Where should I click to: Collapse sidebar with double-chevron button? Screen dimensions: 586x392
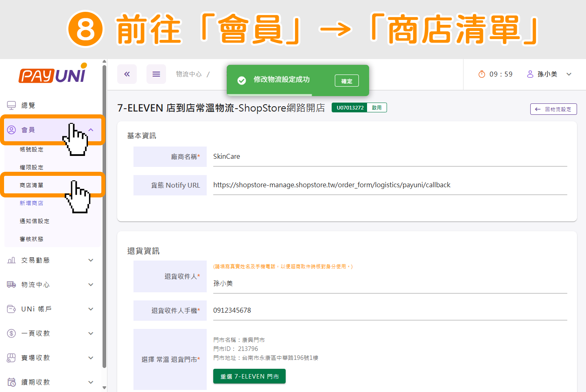127,74
